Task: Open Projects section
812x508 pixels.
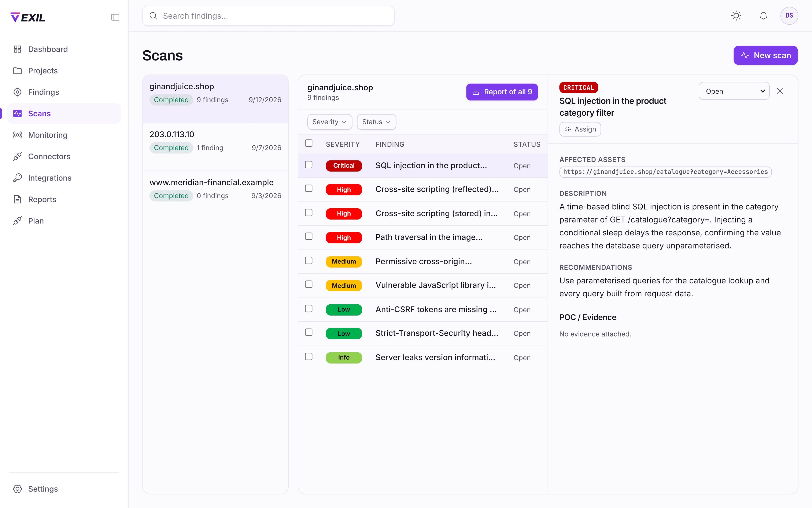Action: pyautogui.click(x=64, y=70)
